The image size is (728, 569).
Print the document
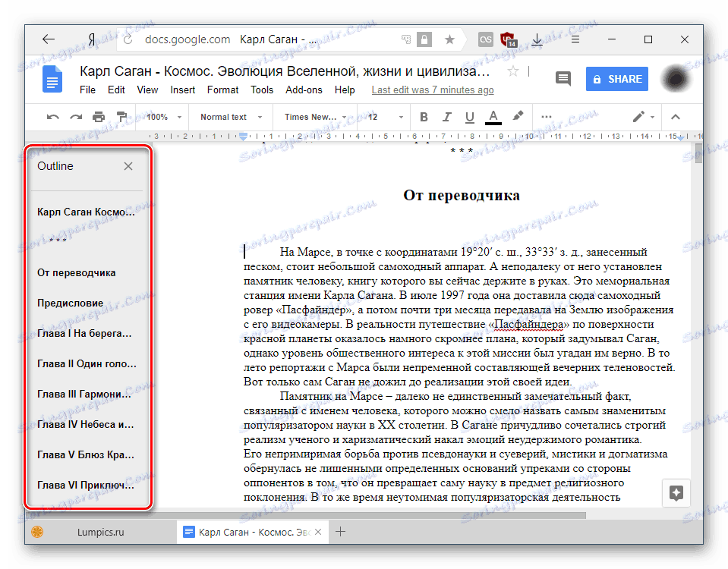coord(99,117)
